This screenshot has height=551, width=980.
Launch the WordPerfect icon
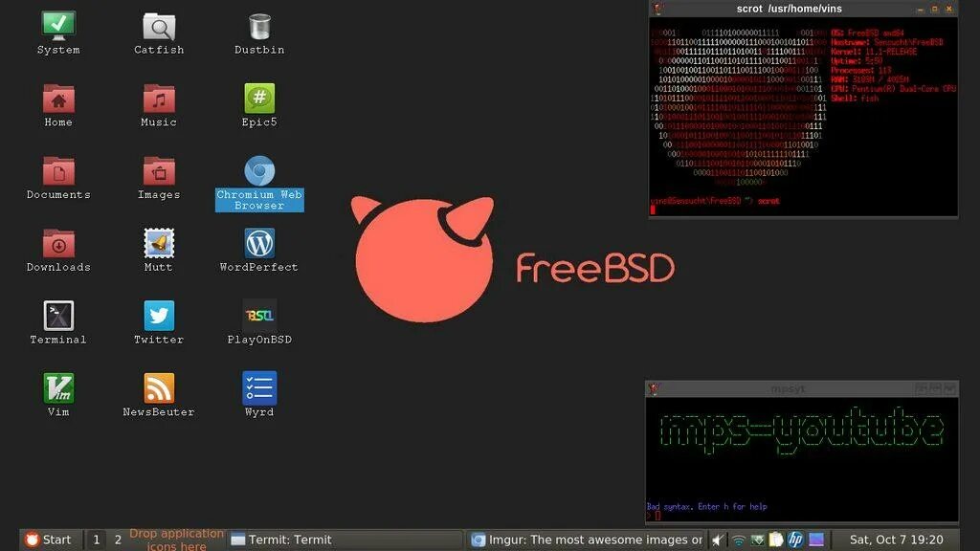point(259,251)
